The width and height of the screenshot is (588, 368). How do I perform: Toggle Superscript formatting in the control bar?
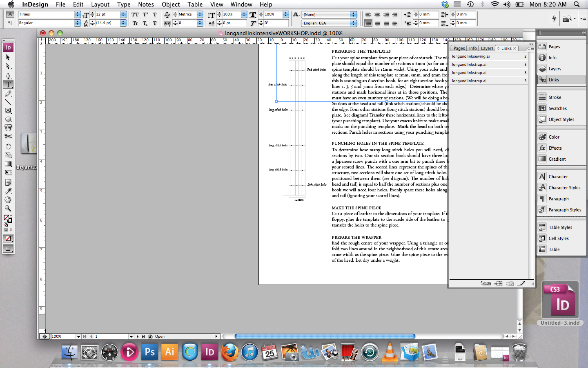point(145,14)
